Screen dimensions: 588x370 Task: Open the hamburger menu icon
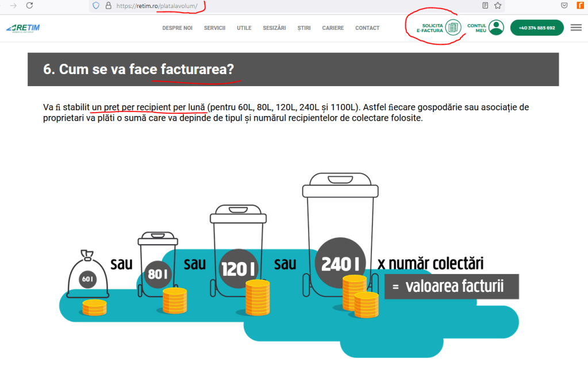(576, 28)
